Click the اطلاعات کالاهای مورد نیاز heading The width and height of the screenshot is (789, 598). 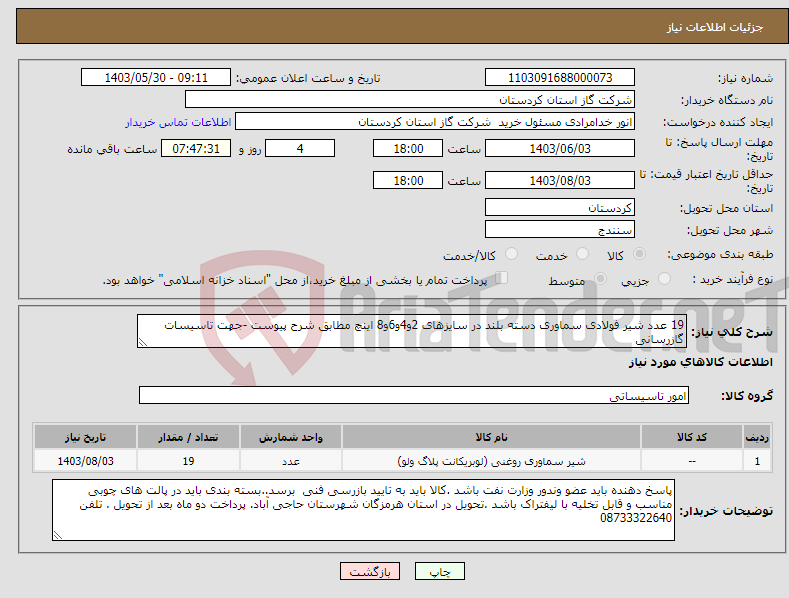click(700, 362)
